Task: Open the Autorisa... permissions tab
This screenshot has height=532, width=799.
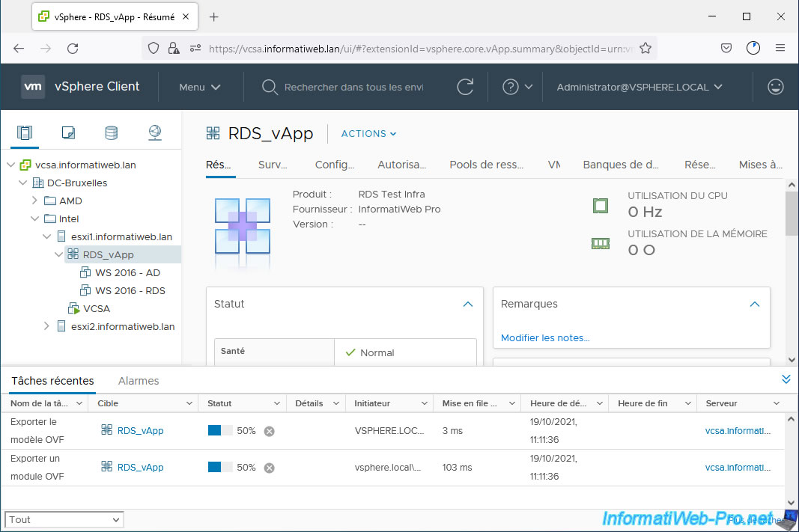Action: point(401,165)
